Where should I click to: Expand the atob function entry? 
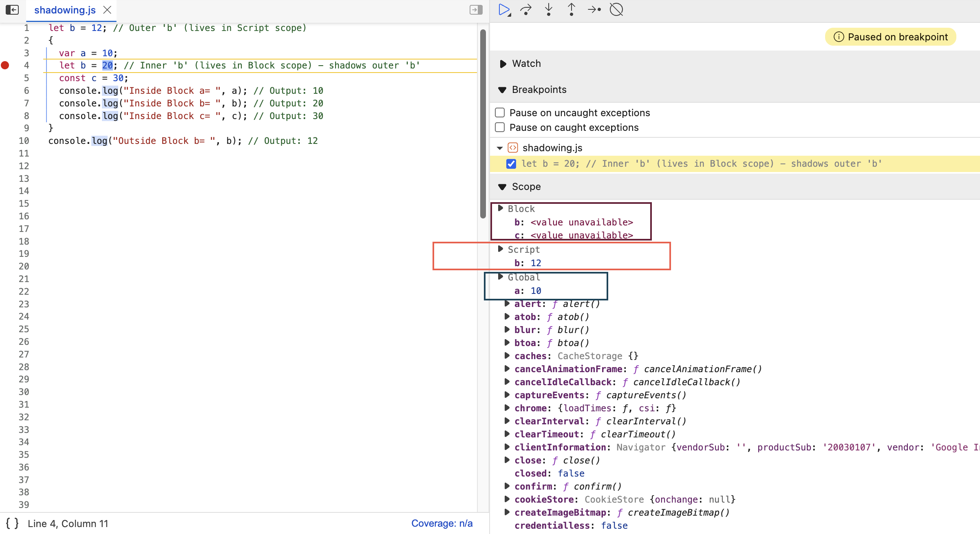pyautogui.click(x=507, y=316)
